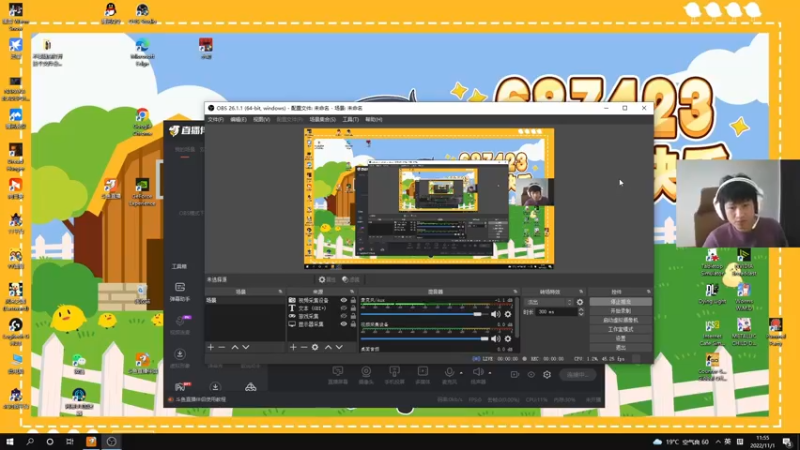Open 设置 settings from OBS controls
The height and width of the screenshot is (450, 800).
pyautogui.click(x=620, y=338)
